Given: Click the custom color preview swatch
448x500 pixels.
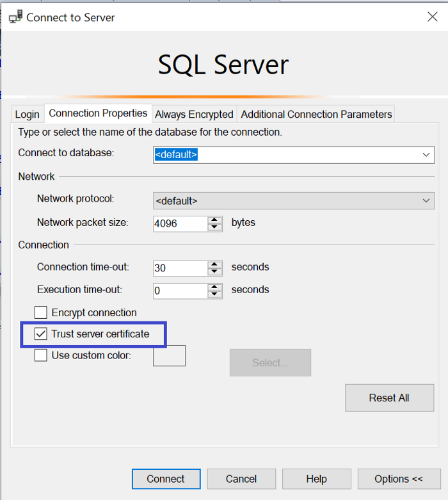Looking at the screenshot, I should click(170, 355).
